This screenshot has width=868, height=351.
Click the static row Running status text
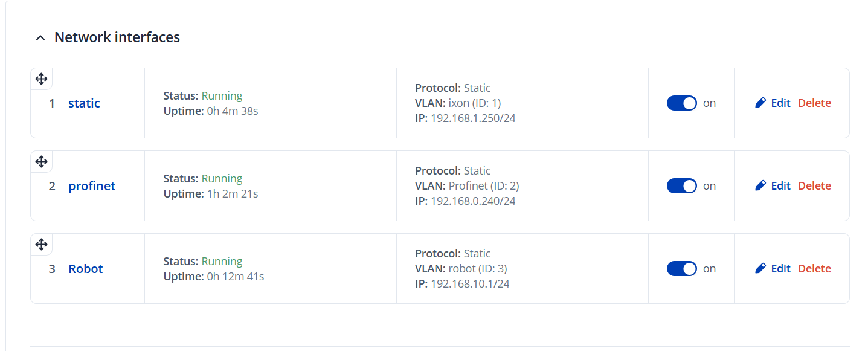click(x=222, y=96)
